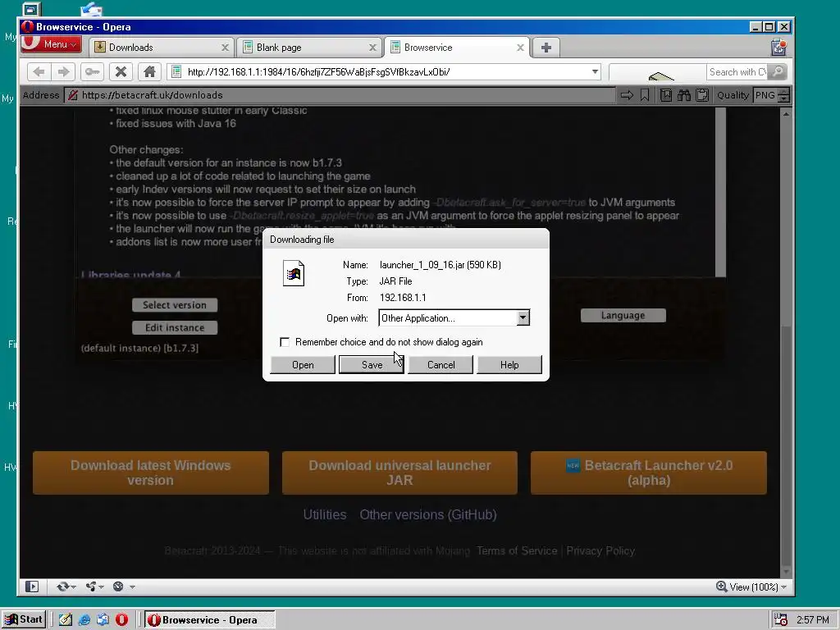Open the closed tabs trash icon

tap(779, 47)
